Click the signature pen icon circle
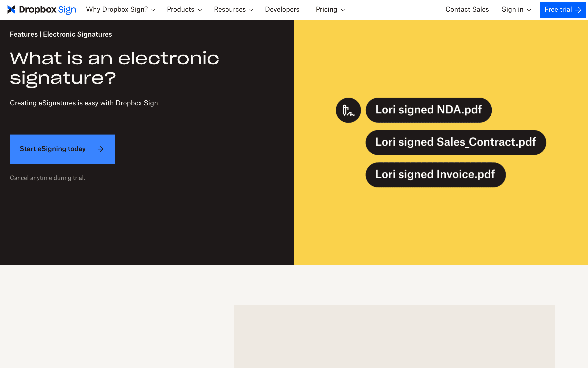The image size is (588, 368). click(x=348, y=110)
